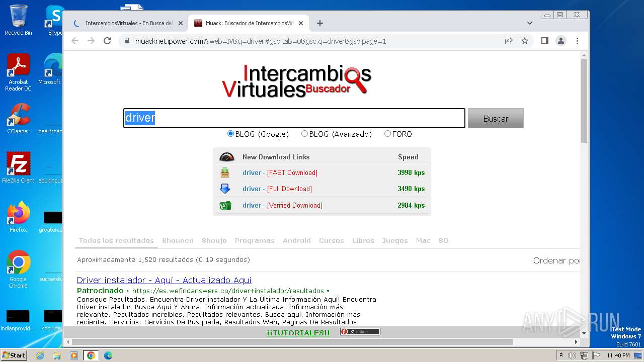Open the Chrome profile icon
This screenshot has height=362, width=644.
tap(561, 41)
